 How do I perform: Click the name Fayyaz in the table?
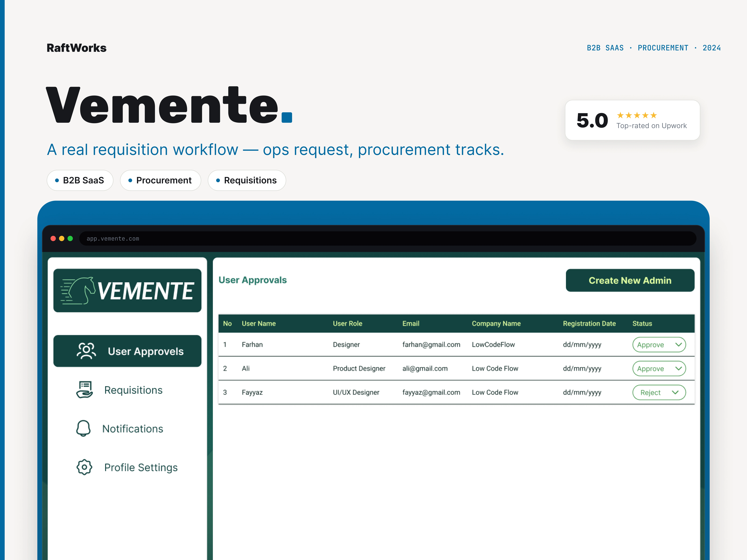click(252, 393)
